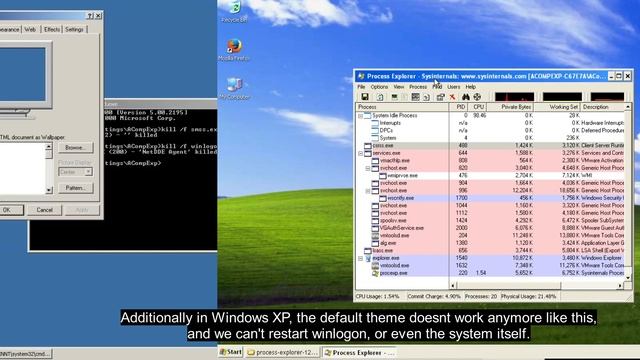The height and width of the screenshot is (360, 640).
Task: Select the lsass.exe process row
Action: click(x=490, y=251)
